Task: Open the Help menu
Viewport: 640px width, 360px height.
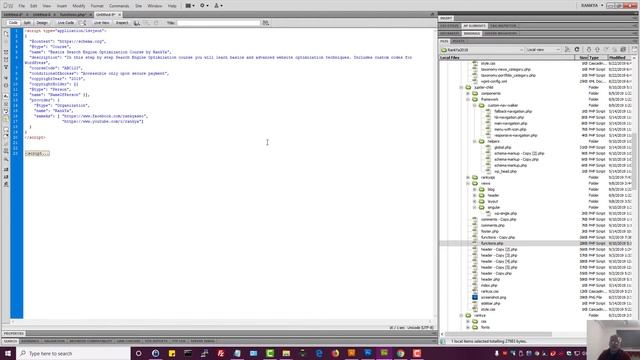Action: (x=172, y=6)
